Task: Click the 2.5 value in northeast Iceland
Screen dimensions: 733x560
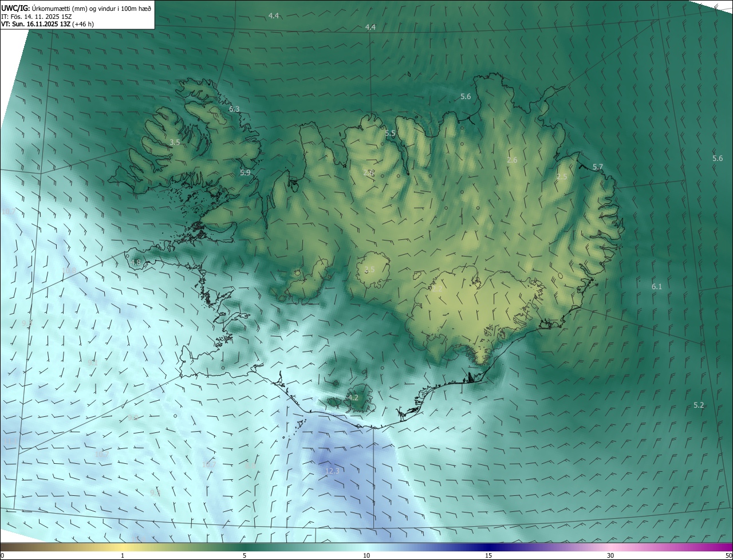Action: coord(562,177)
